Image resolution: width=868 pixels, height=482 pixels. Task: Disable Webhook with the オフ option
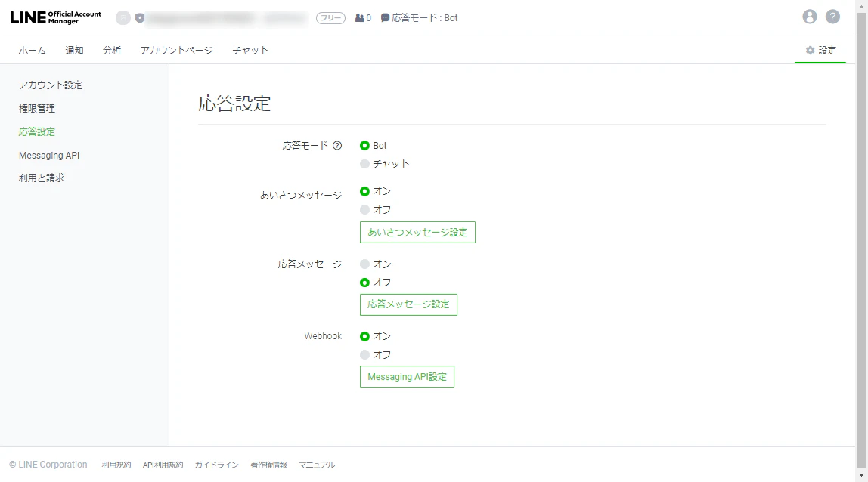(364, 355)
